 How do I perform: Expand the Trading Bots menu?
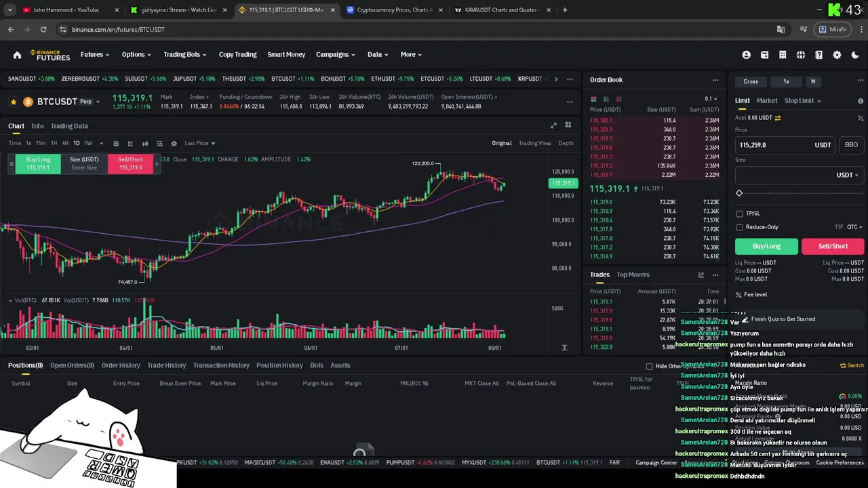tap(185, 54)
